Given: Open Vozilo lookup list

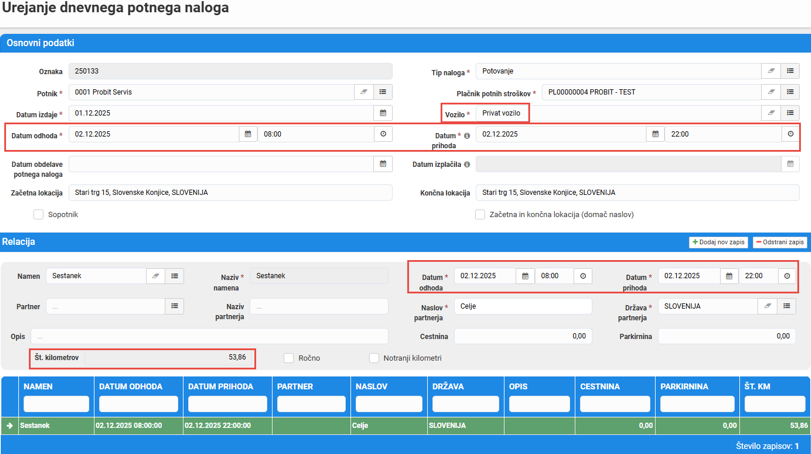Looking at the screenshot, I should point(790,113).
